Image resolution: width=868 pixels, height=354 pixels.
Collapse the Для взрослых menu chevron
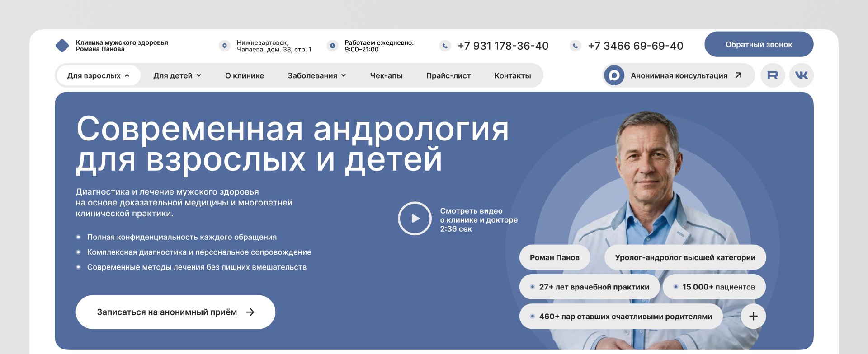127,75
